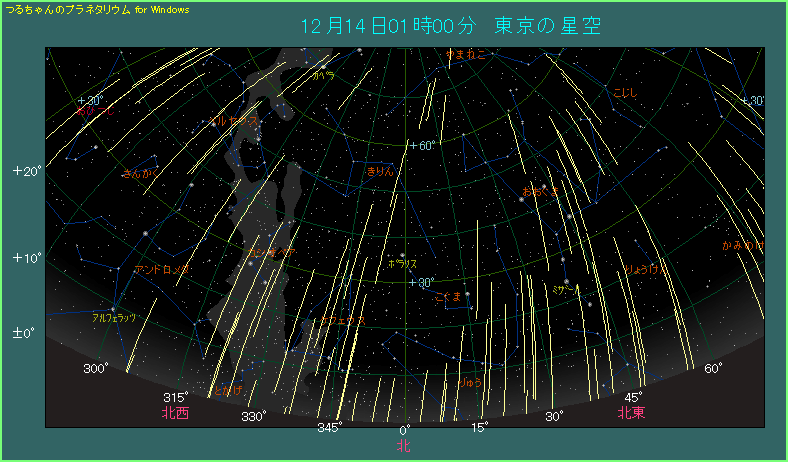Select the Capella star at top
The image size is (788, 462).
323,66
